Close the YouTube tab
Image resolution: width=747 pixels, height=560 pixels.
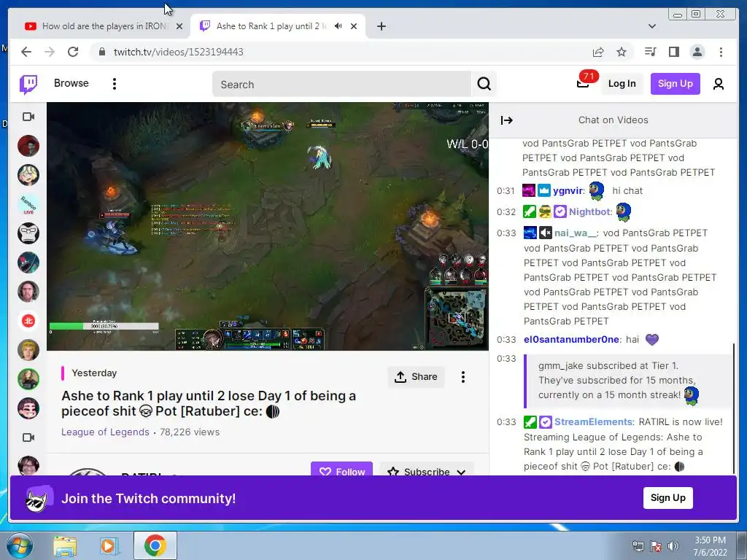179,26
